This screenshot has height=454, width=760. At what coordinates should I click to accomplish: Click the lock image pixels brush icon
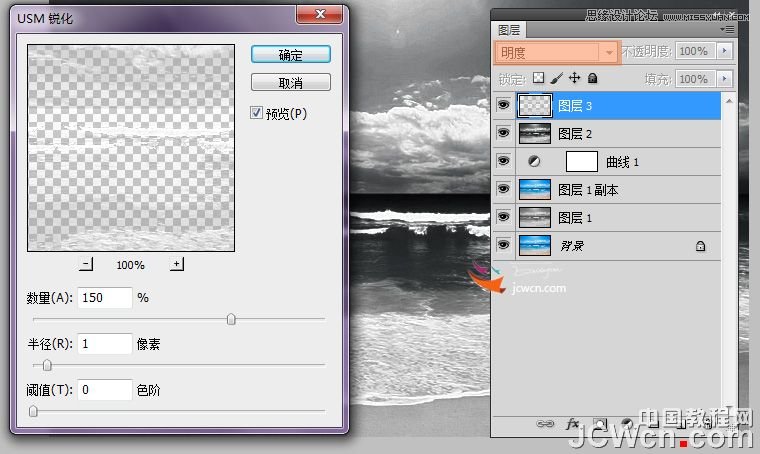click(x=556, y=78)
